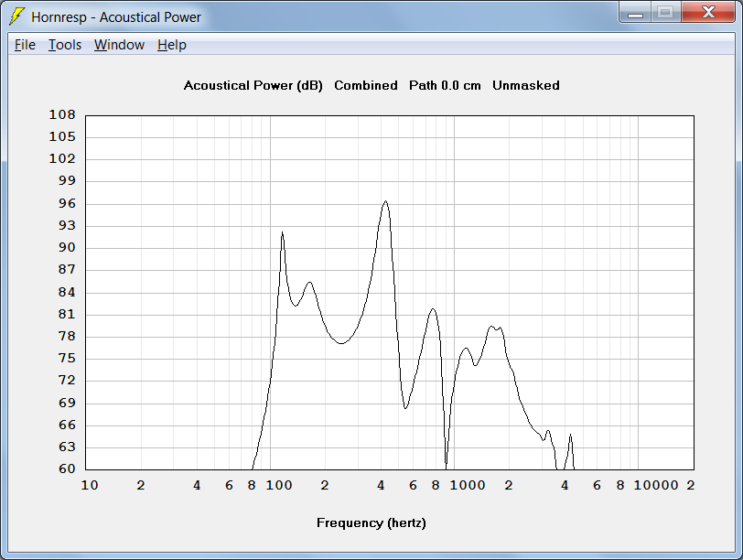Minimize the Hornresp window
This screenshot has width=743, height=560.
635,12
